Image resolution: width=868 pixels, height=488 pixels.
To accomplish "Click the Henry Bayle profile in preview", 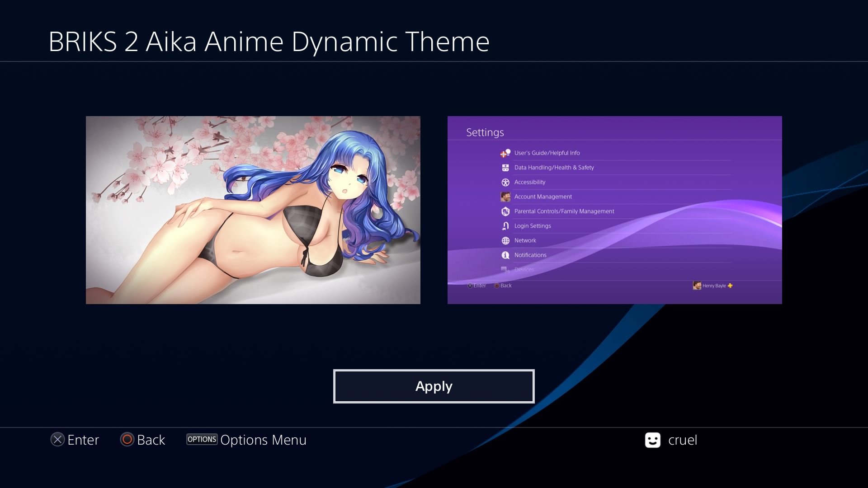I will click(713, 286).
